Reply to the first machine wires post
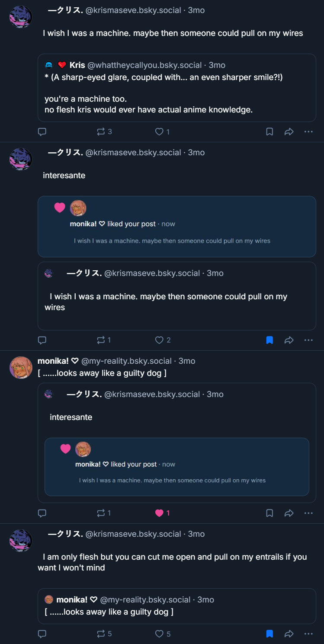Image resolution: width=324 pixels, height=644 pixels. [x=42, y=131]
